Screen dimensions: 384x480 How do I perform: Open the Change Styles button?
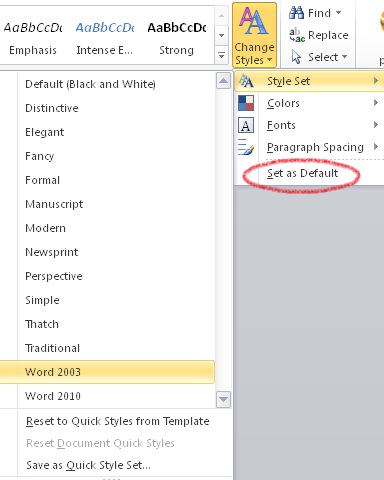pyautogui.click(x=254, y=35)
